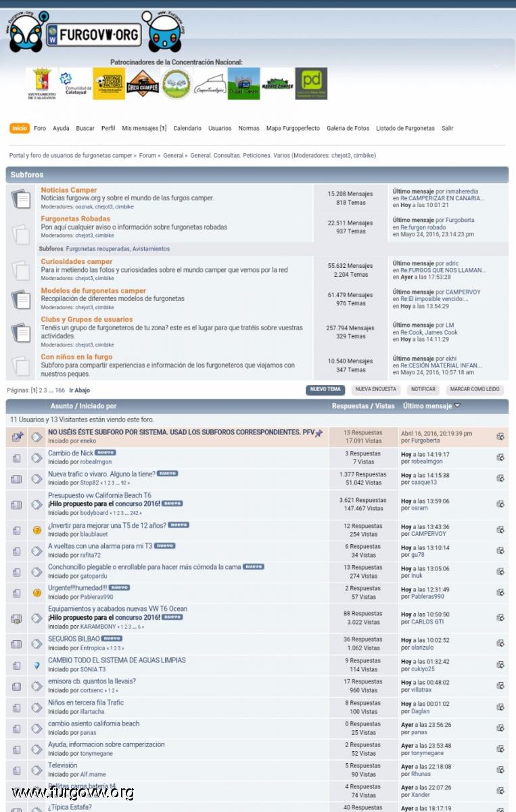Sort by the Asunto column header

62,406
